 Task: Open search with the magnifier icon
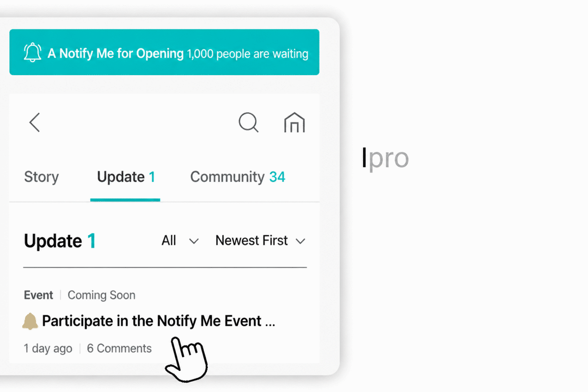(x=249, y=122)
